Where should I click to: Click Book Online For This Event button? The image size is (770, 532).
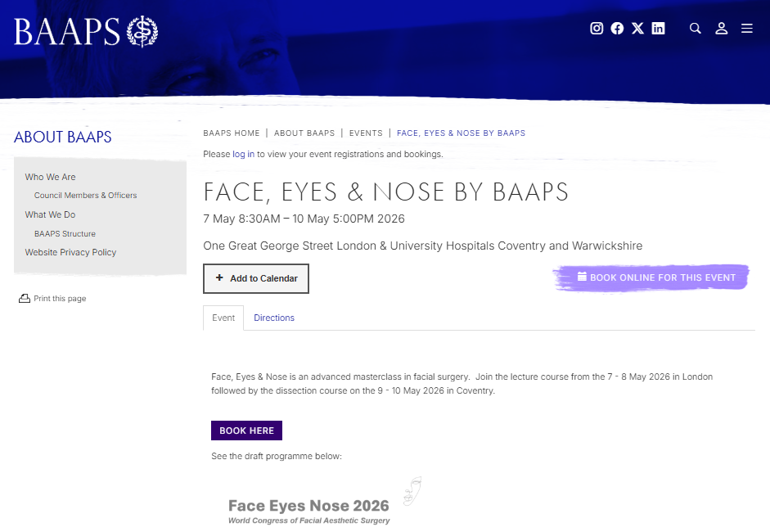click(655, 277)
